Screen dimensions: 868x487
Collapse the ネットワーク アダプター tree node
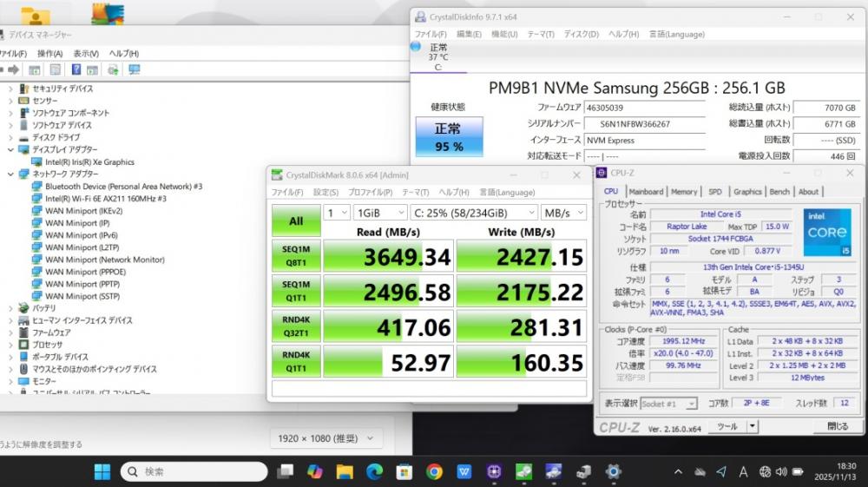[10, 174]
